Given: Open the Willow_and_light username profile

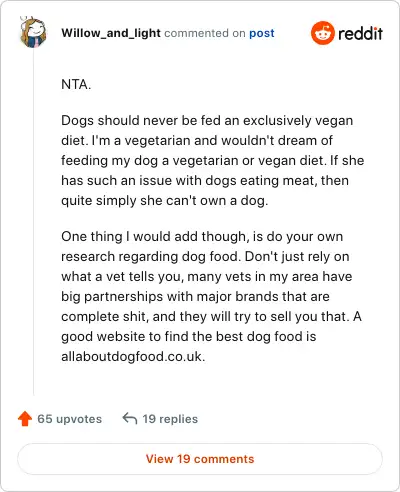Looking at the screenshot, I should coord(111,33).
